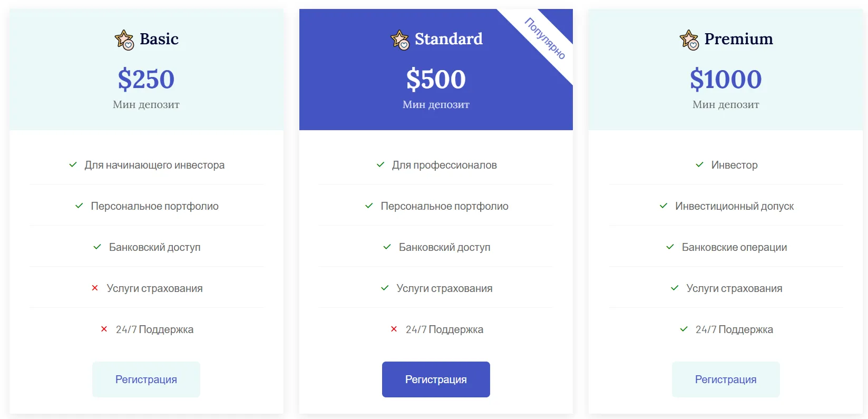
Task: Click green check beside Для профессионалов
Action: (x=381, y=165)
